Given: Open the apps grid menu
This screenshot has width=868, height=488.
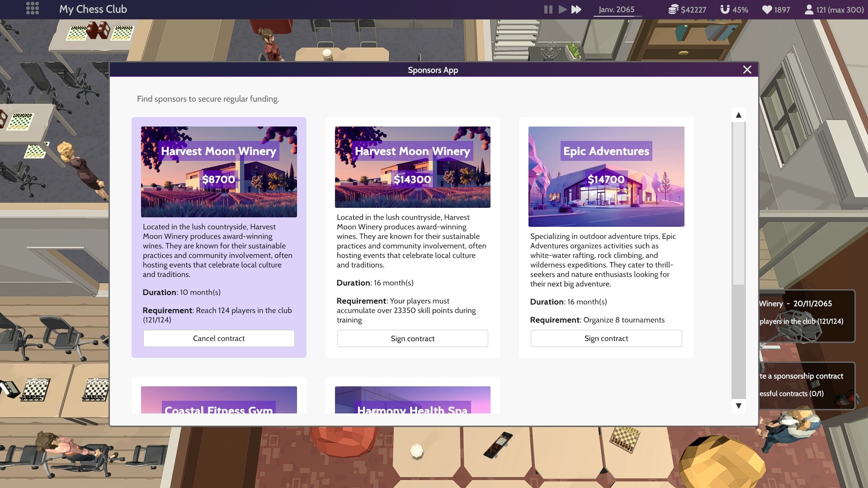Looking at the screenshot, I should [x=32, y=9].
